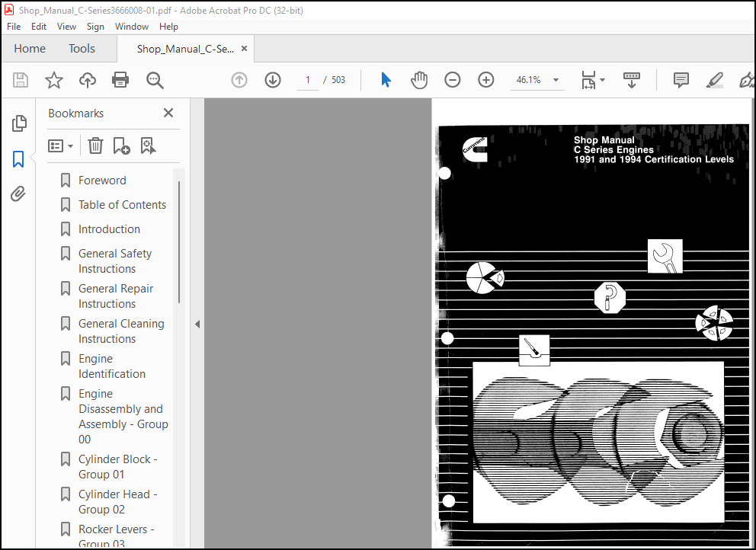Open the Help menu

(168, 27)
